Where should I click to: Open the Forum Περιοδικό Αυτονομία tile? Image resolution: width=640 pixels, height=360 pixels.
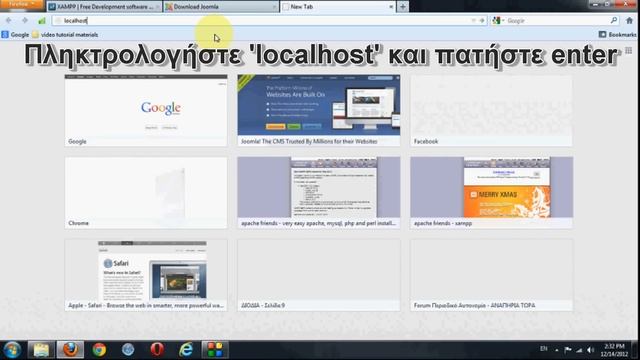tap(491, 275)
